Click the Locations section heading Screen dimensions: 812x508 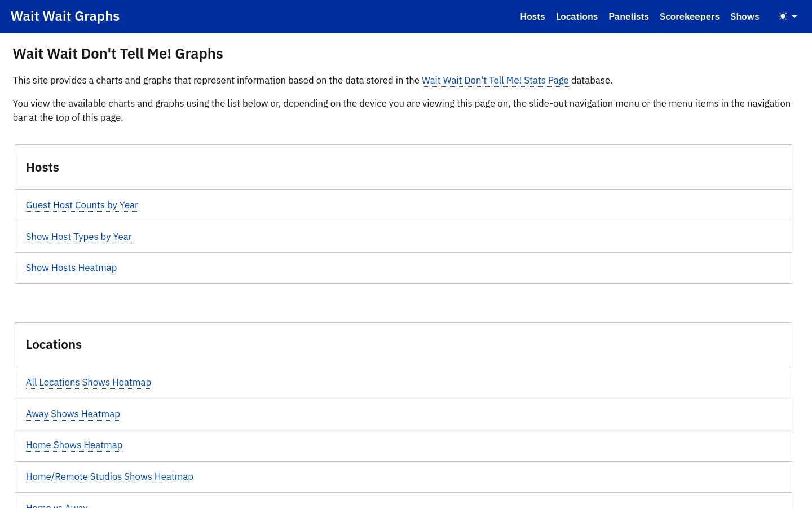[54, 344]
